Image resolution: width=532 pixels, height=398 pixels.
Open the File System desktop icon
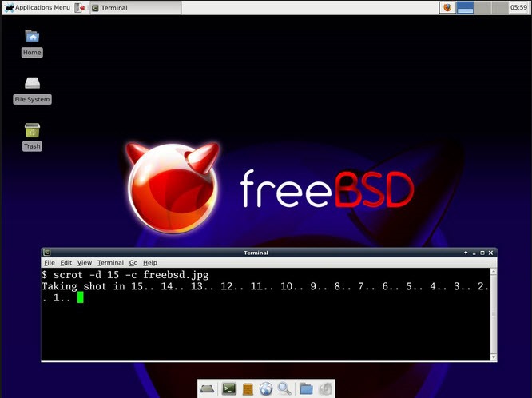(32, 90)
